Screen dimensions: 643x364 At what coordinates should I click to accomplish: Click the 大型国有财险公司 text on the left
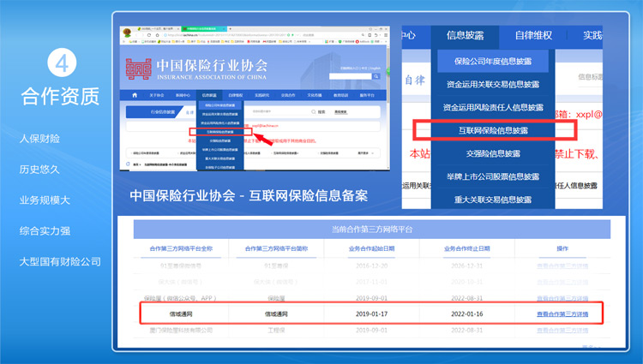pos(60,261)
